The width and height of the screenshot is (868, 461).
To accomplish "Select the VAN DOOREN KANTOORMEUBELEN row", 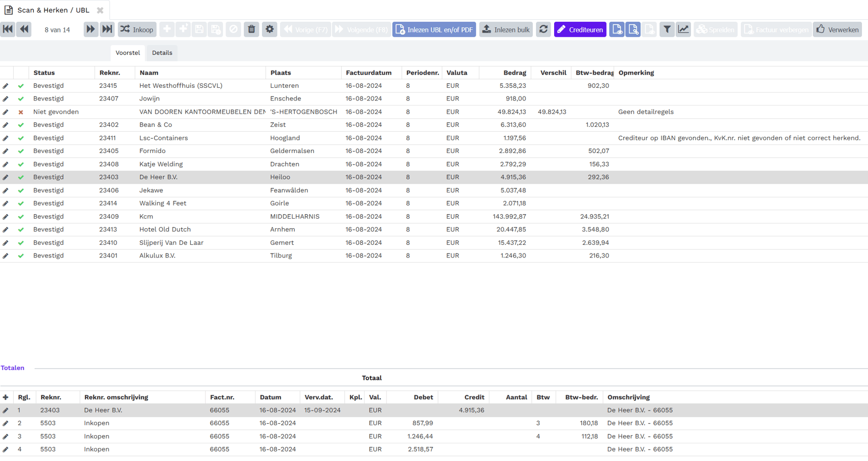I will coord(202,112).
